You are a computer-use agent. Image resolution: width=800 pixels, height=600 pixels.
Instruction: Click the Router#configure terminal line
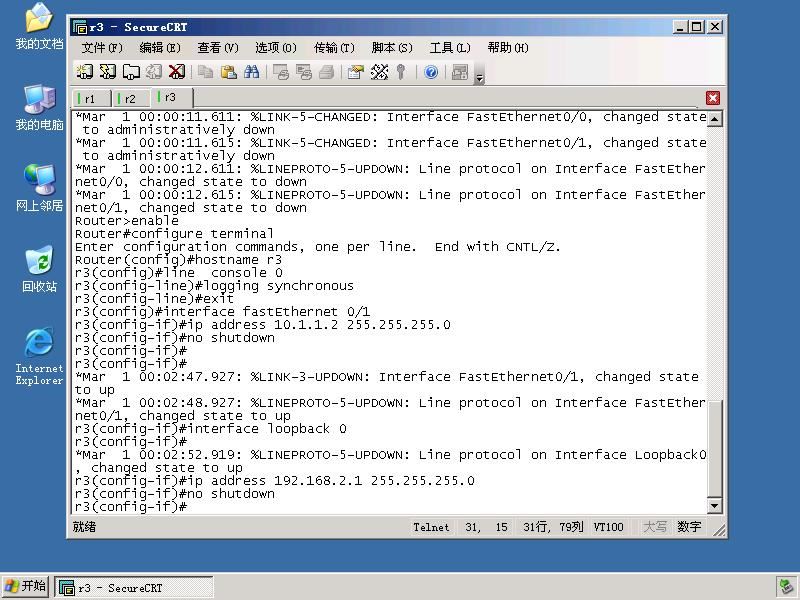(174, 234)
